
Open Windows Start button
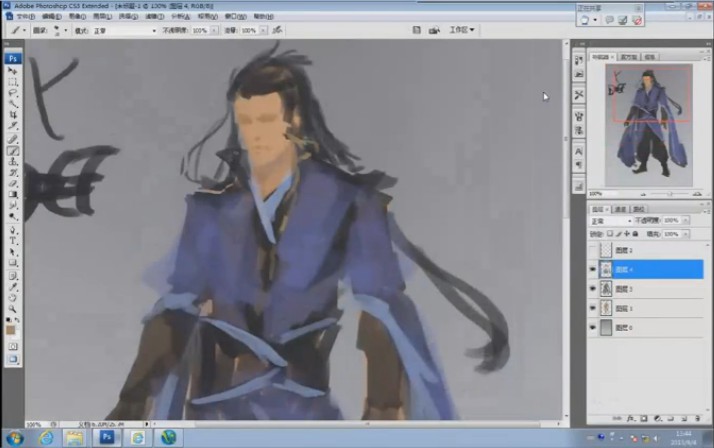pyautogui.click(x=15, y=438)
